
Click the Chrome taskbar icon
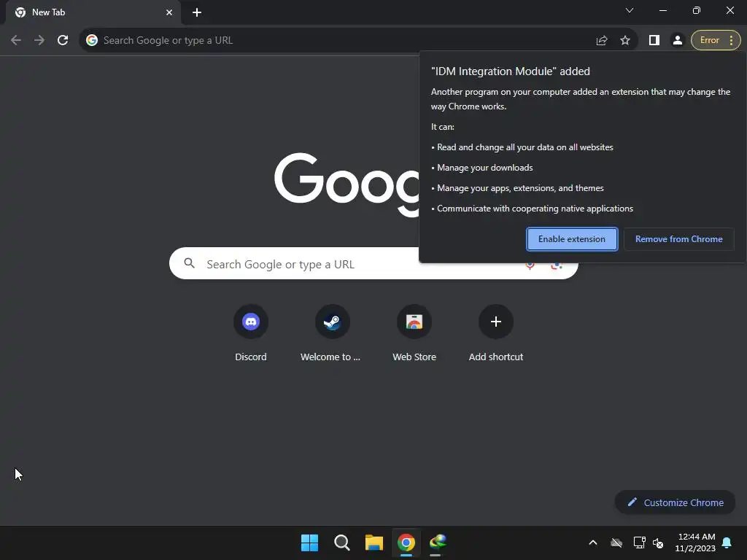pyautogui.click(x=406, y=542)
